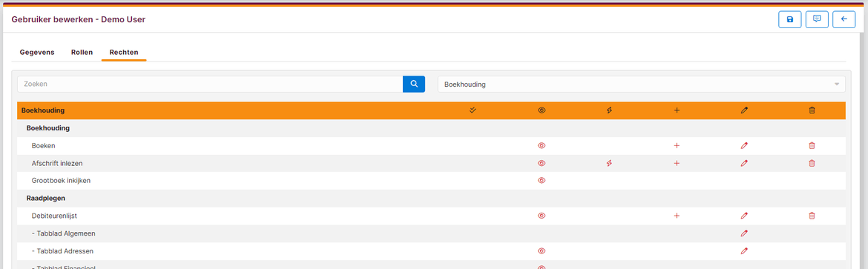The width and height of the screenshot is (868, 269).
Task: Toggle add right for Afschrift inlezen
Action: point(677,163)
